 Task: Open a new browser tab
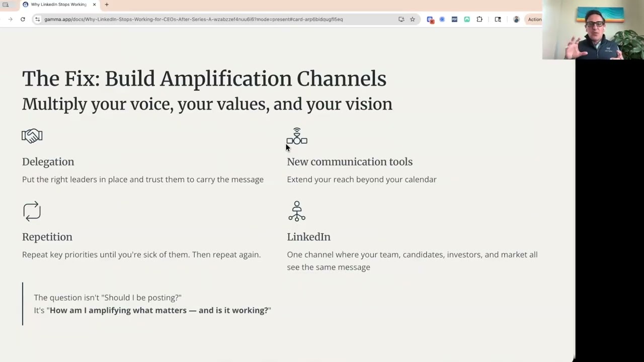(107, 5)
